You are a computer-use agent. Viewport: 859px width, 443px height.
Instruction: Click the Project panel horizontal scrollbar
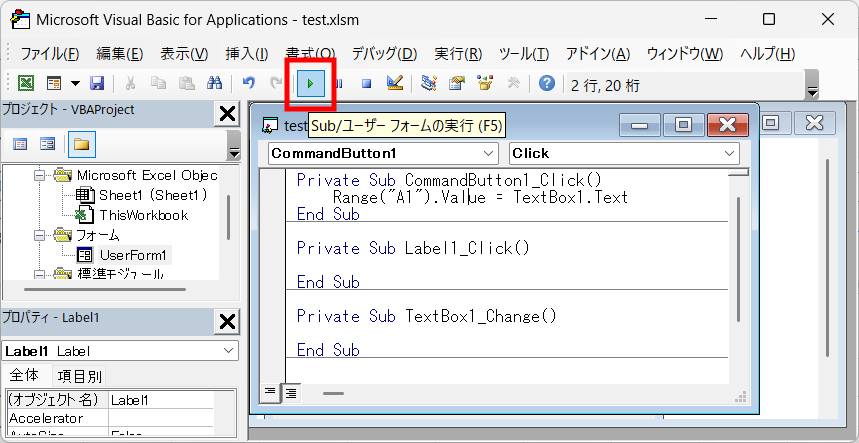point(105,289)
